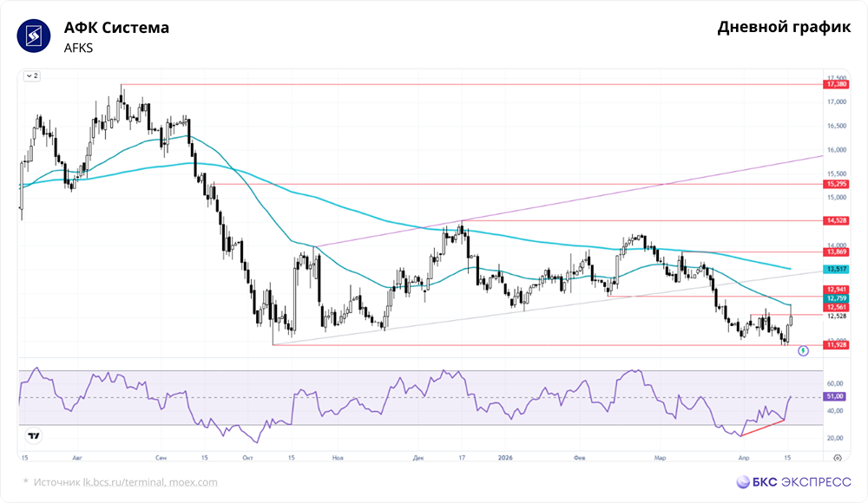This screenshot has height=503, width=868.
Task: Select the 12,941 red price label
Action: [x=837, y=290]
